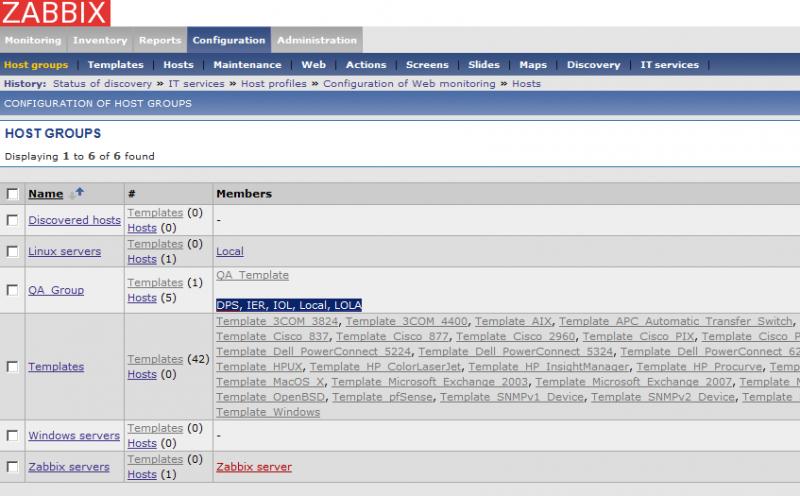Open Actions submenu item
Screen dimensions: 800x496
tap(366, 65)
